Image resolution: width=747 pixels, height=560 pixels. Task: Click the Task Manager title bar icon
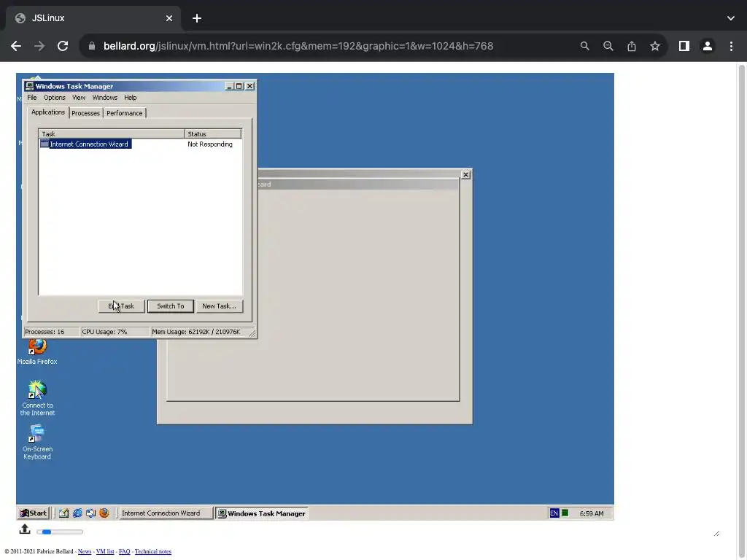click(29, 86)
